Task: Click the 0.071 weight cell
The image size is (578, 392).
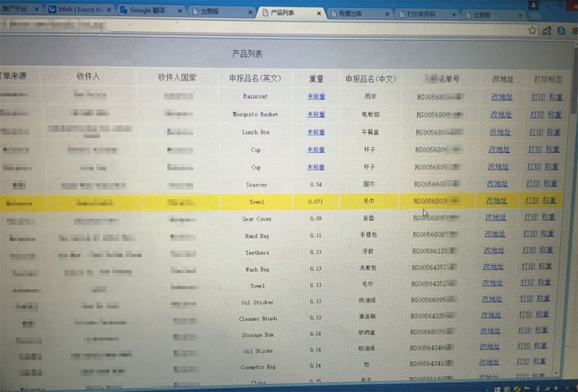Action: (316, 201)
